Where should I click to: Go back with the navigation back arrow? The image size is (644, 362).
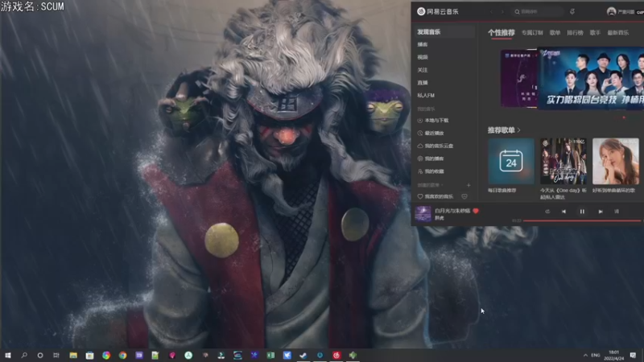pos(491,12)
